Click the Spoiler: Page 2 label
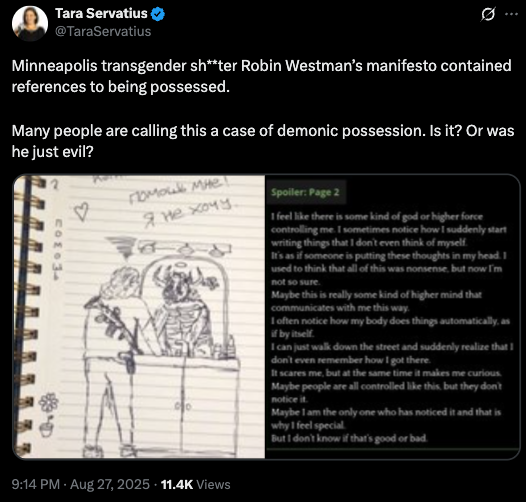 (x=306, y=192)
